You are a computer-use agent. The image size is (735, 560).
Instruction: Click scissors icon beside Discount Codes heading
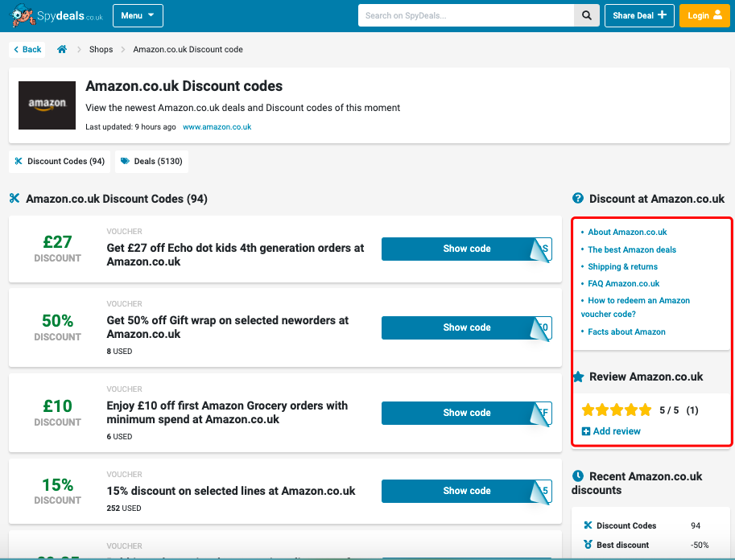click(14, 198)
